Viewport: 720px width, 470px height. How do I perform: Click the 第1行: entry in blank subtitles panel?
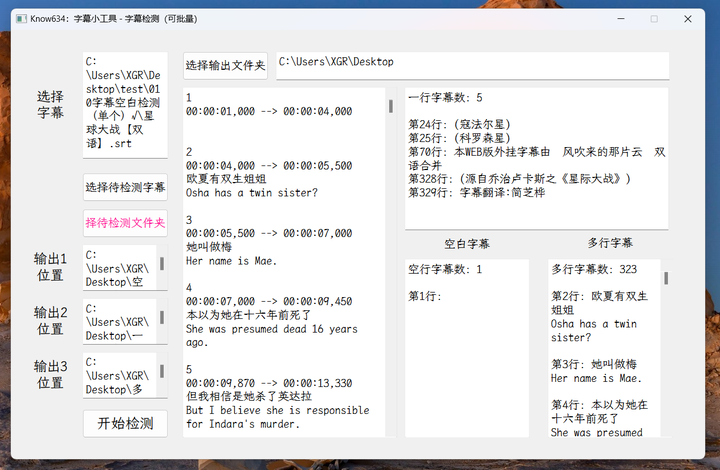(425, 297)
